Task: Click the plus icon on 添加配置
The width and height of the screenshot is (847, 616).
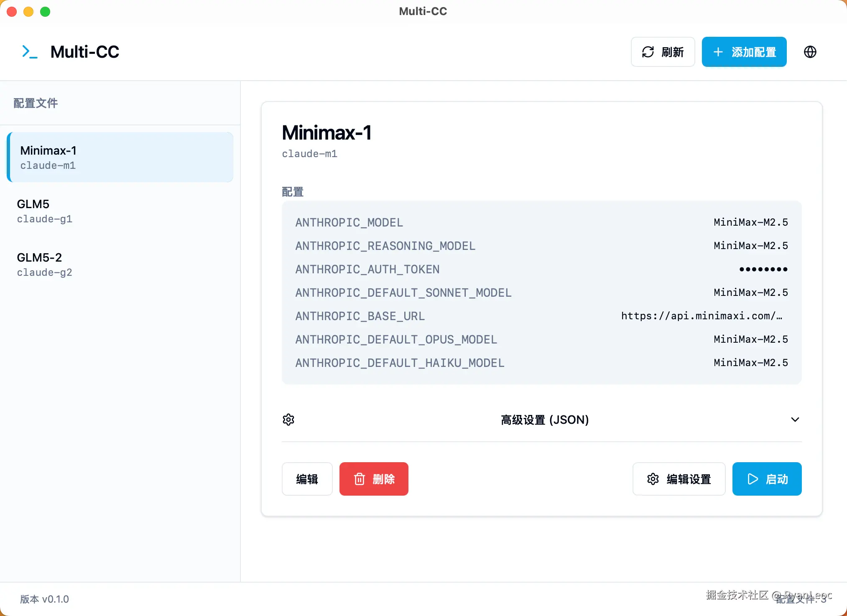Action: coord(718,52)
